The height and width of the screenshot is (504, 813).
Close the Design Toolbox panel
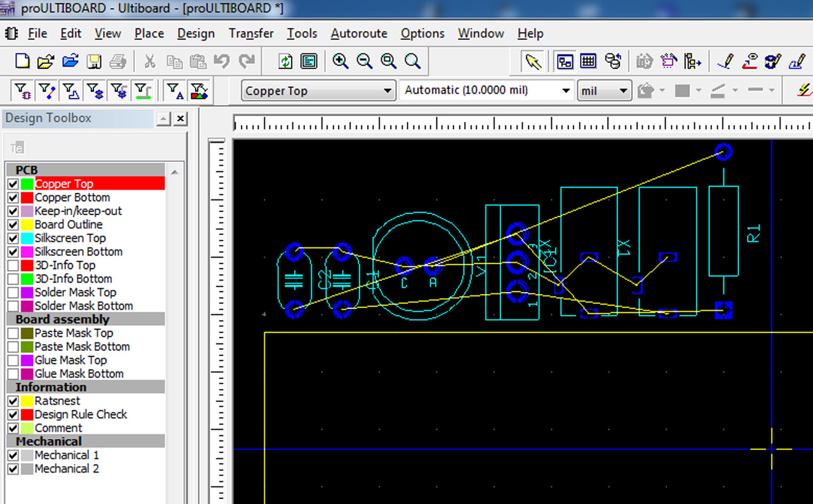pos(181,119)
